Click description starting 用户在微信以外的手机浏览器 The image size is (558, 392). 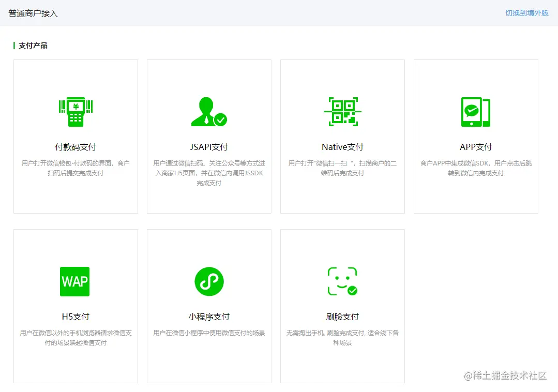[x=76, y=338]
